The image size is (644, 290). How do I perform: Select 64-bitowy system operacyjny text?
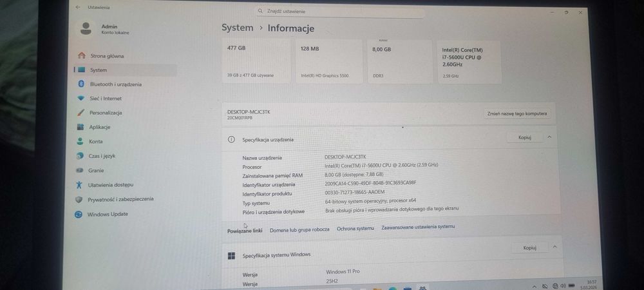pos(370,201)
